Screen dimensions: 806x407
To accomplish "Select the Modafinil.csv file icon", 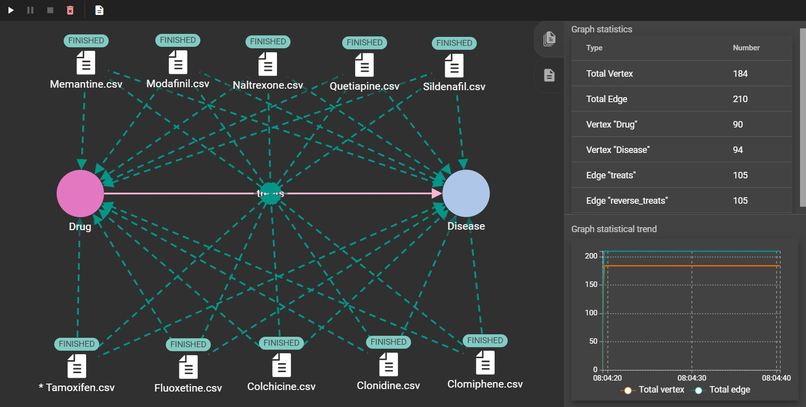I will click(x=178, y=63).
